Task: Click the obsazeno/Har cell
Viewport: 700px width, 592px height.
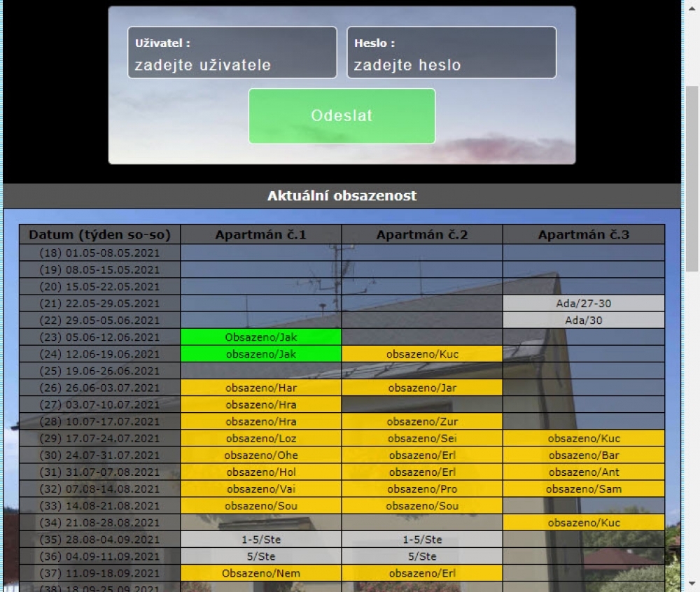Action: click(x=260, y=388)
